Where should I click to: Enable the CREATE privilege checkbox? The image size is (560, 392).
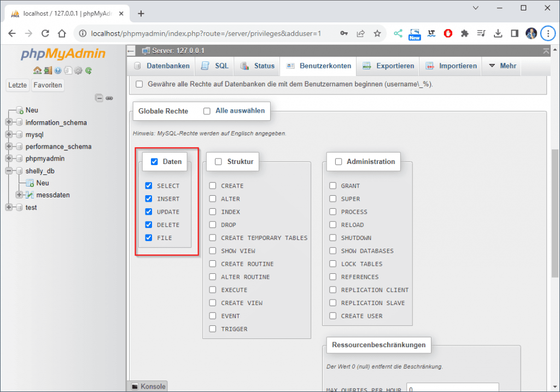(213, 186)
